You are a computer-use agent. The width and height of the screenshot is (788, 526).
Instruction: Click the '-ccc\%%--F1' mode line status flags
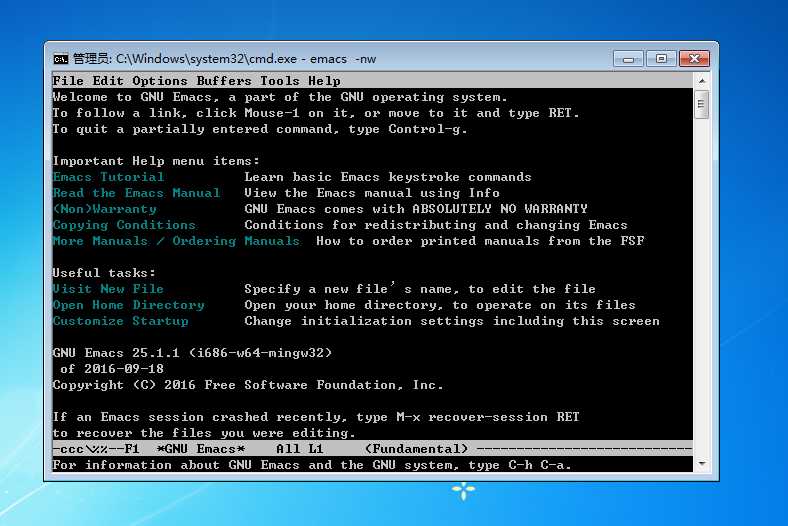point(96,449)
